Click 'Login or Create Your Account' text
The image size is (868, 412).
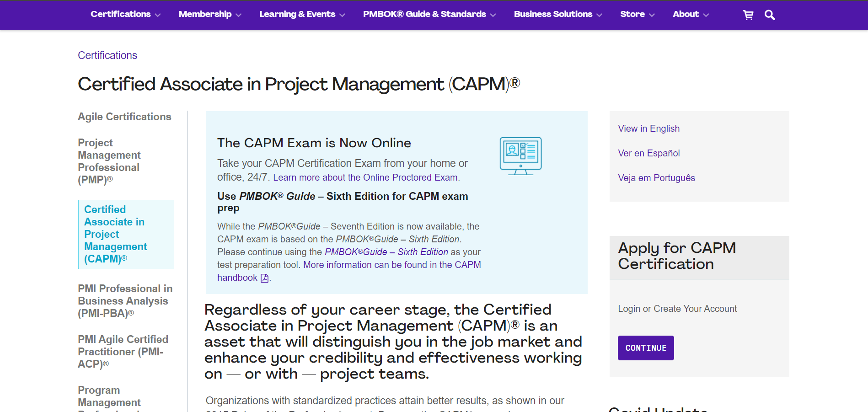click(x=677, y=309)
